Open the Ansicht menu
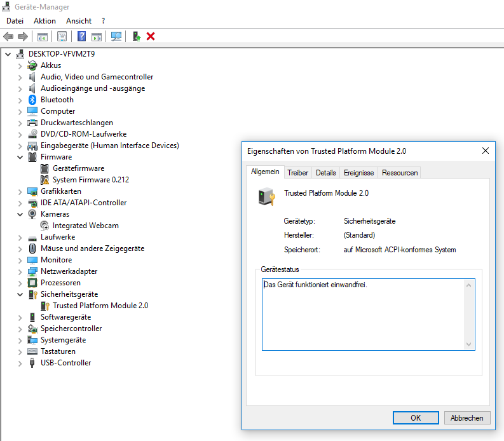The image size is (504, 441). coord(79,21)
